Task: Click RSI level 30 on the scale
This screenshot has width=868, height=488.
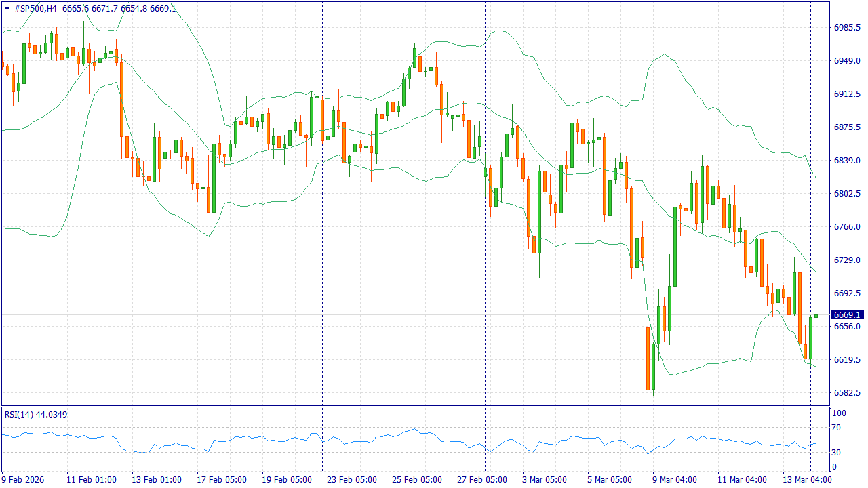Action: (837, 453)
